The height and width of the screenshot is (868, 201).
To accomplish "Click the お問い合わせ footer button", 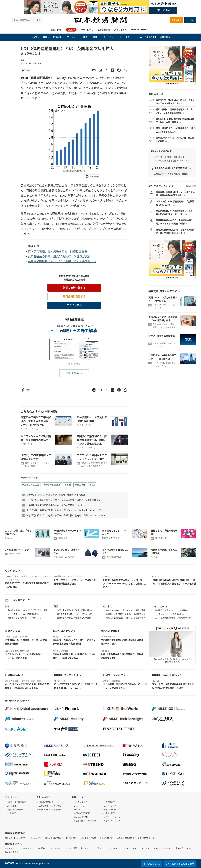I will pos(151,864).
